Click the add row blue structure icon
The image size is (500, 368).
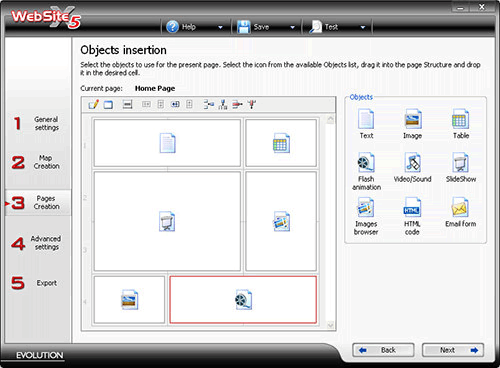[x=209, y=104]
